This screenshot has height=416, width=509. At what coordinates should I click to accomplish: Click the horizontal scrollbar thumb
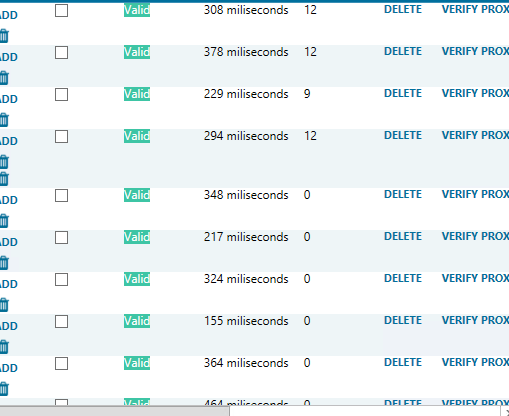pos(114,411)
